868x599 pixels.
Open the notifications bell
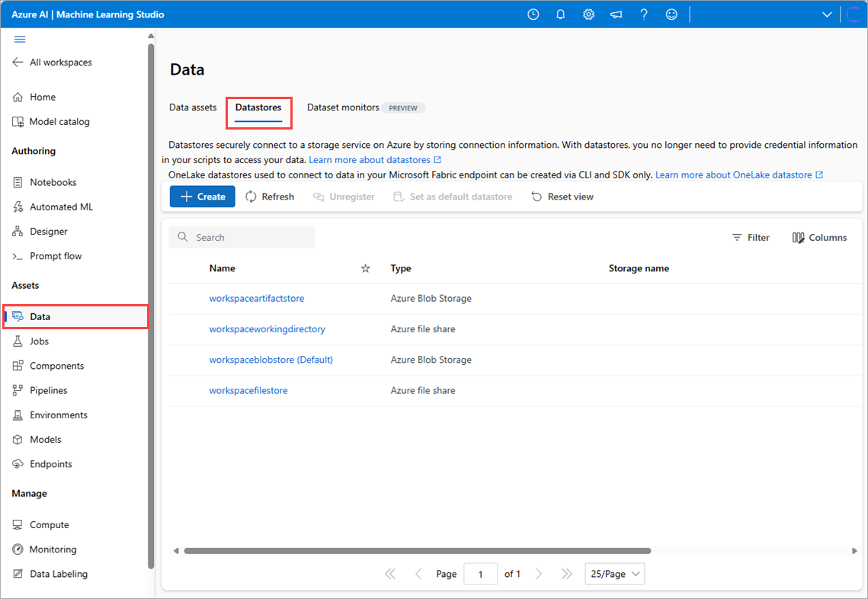[x=561, y=14]
